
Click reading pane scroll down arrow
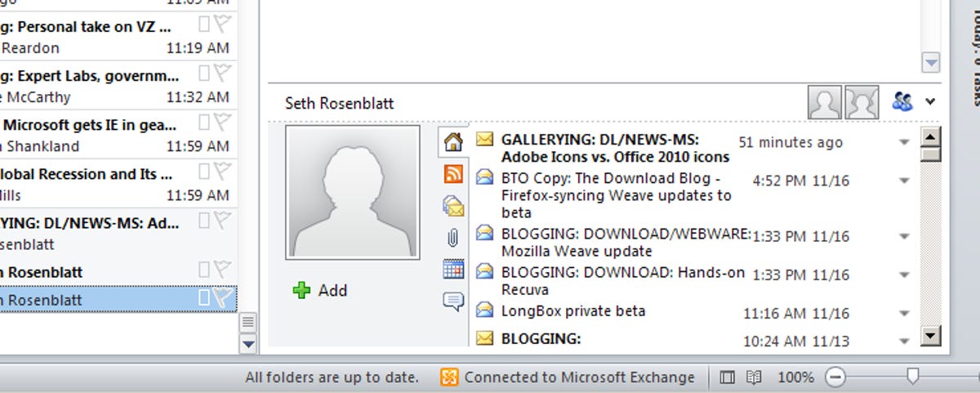[x=931, y=62]
